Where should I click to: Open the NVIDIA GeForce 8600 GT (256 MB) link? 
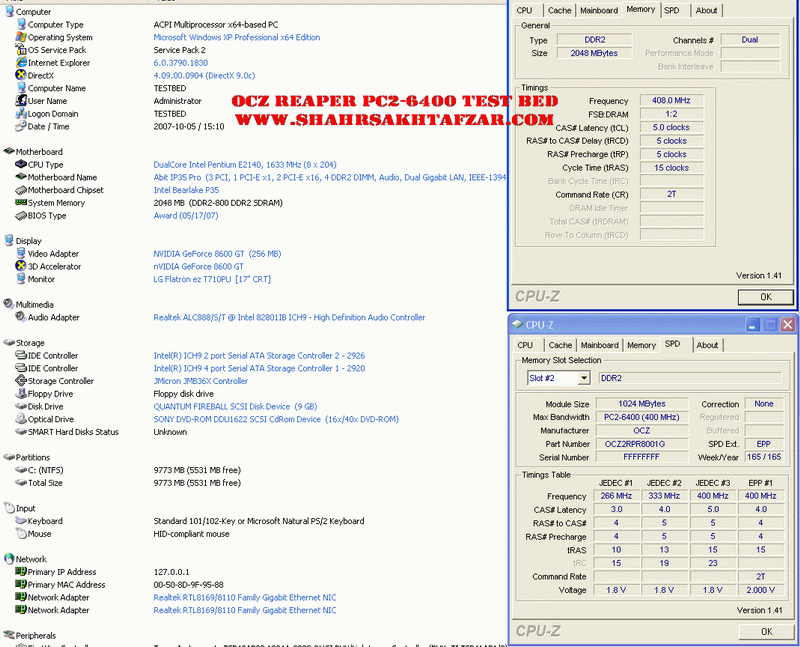pyautogui.click(x=217, y=254)
